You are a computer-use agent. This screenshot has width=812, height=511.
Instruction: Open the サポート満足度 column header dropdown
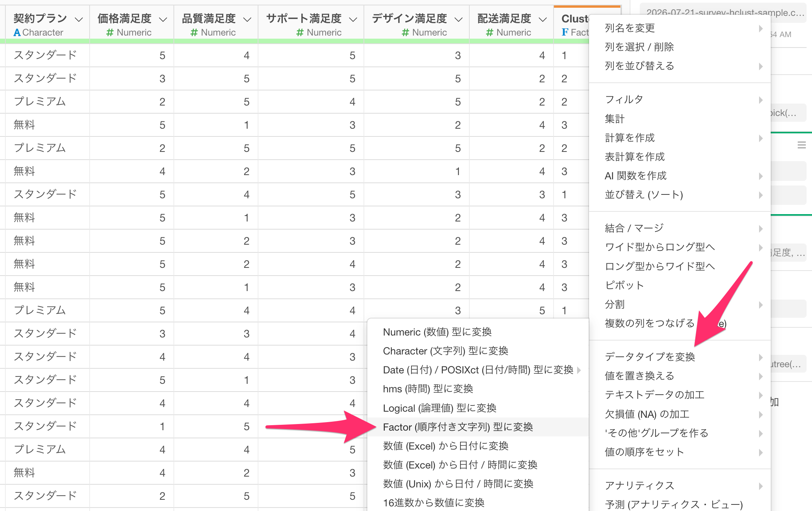[x=353, y=19]
